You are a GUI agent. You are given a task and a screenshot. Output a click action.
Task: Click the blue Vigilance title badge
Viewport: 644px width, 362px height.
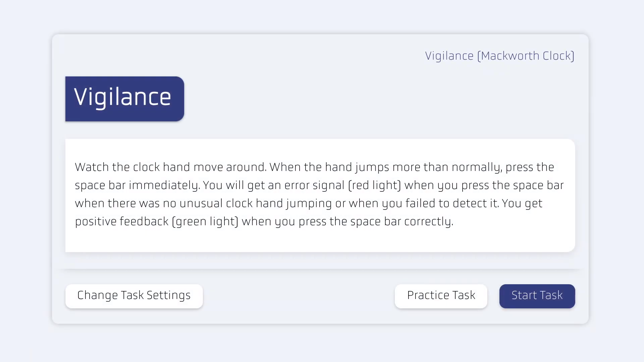124,99
